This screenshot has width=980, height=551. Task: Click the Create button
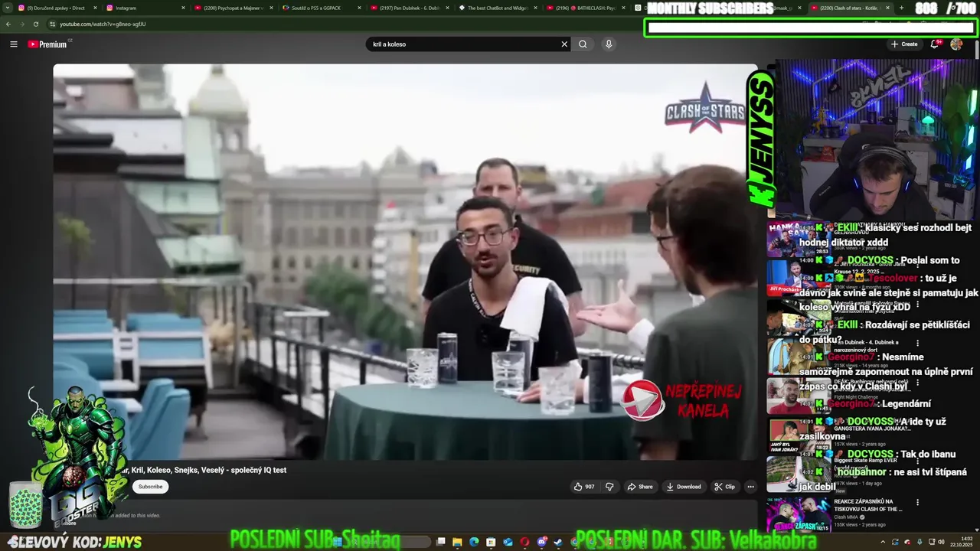pyautogui.click(x=904, y=44)
